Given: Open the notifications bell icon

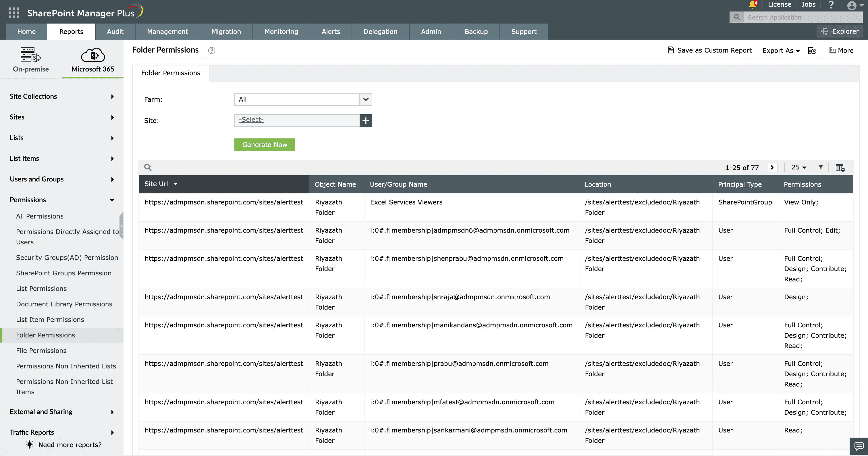Looking at the screenshot, I should (753, 4).
